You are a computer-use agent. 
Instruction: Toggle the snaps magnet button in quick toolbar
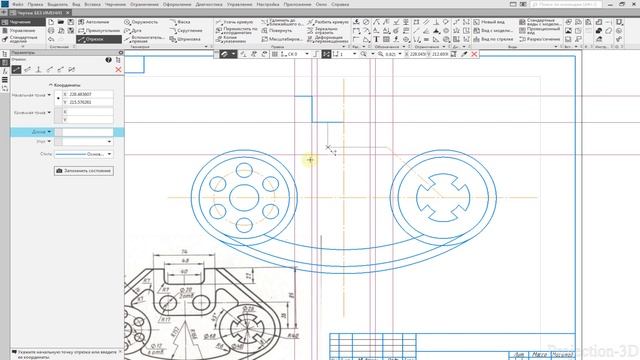coord(224,54)
